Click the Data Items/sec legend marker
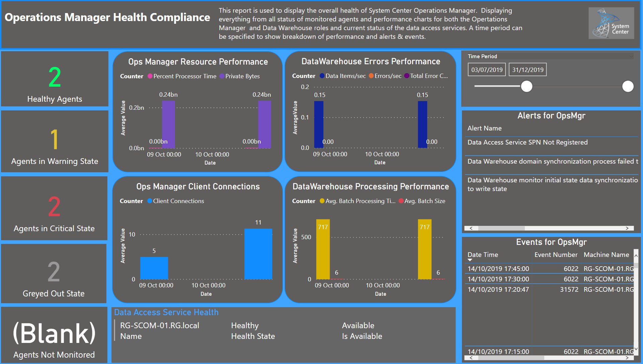Image resolution: width=643 pixels, height=364 pixels. click(322, 76)
